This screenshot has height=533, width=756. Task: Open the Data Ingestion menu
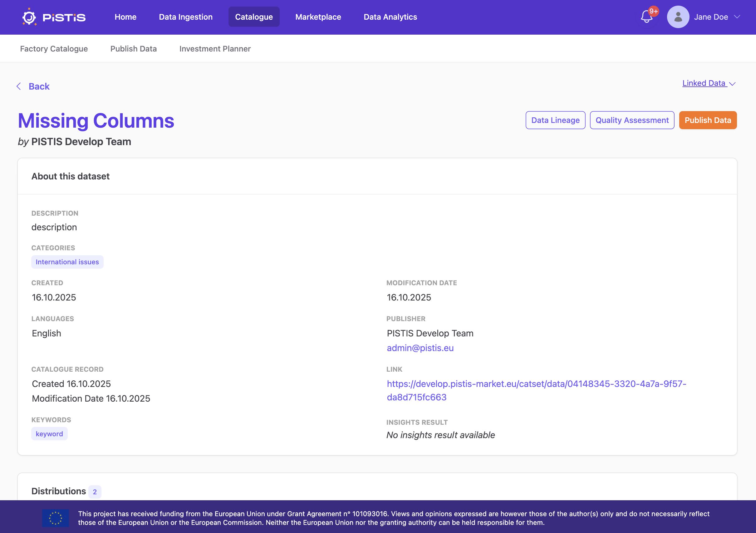point(186,17)
